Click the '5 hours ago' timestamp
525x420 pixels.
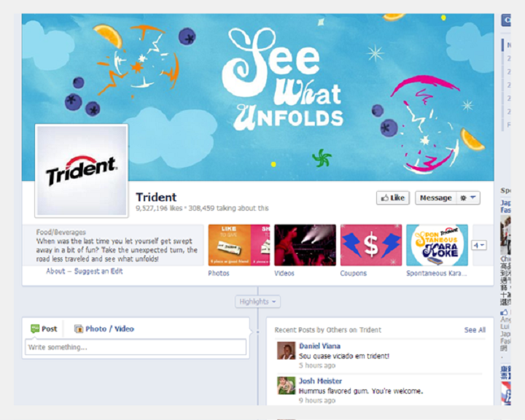(x=317, y=365)
